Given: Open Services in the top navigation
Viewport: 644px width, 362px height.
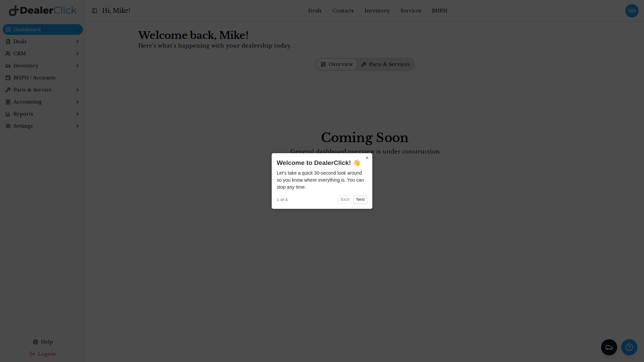Looking at the screenshot, I should click(411, 11).
